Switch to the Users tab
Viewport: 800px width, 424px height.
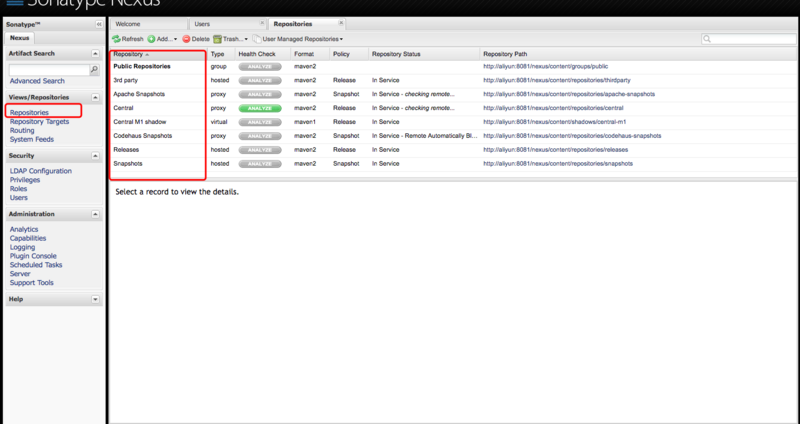[207, 22]
